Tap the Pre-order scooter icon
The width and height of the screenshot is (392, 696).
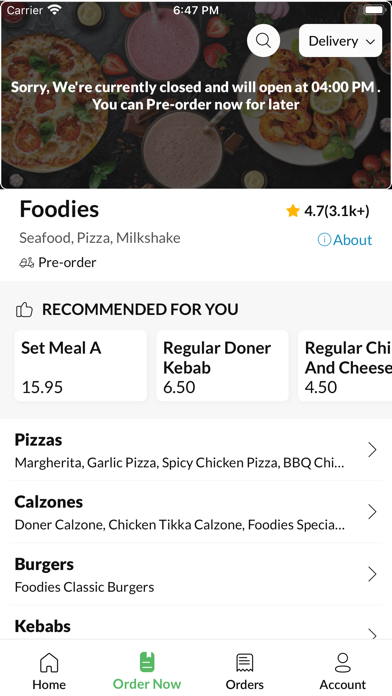coord(27,263)
